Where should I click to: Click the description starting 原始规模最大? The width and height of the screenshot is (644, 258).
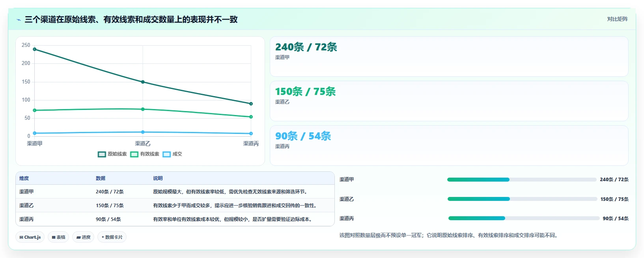coord(231,192)
